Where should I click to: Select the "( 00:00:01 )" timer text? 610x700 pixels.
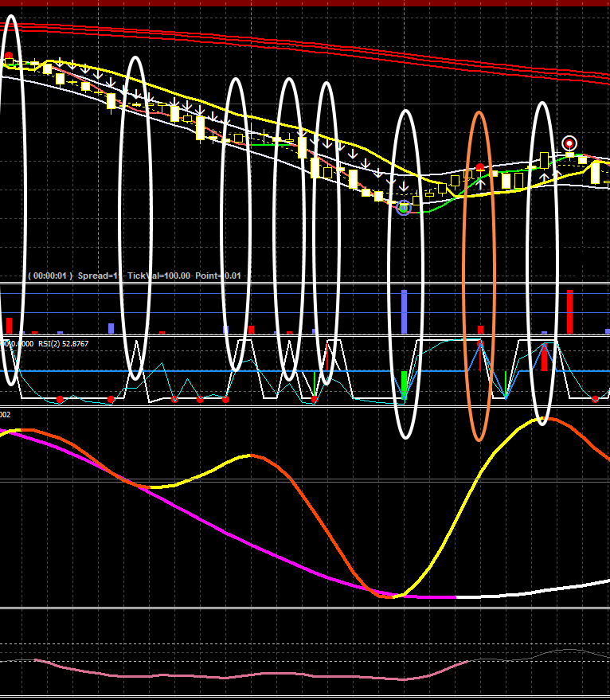[50, 276]
